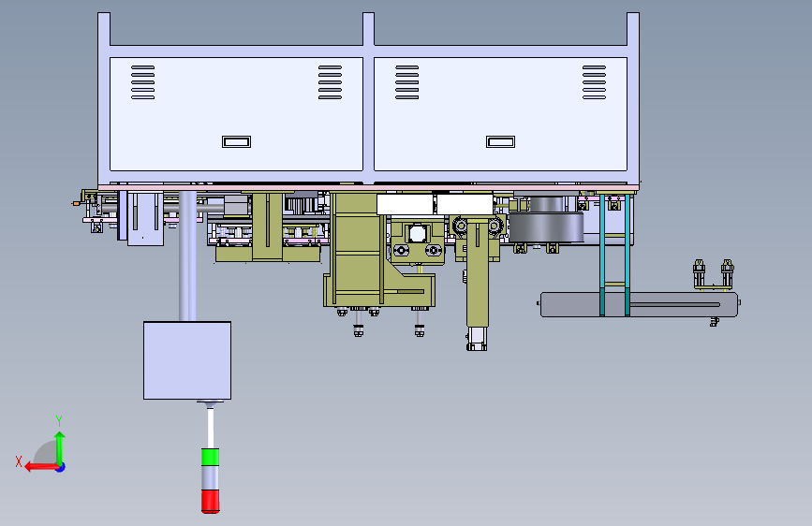
Task: Select the right white rectangular block under the frame
Action: tap(465, 204)
